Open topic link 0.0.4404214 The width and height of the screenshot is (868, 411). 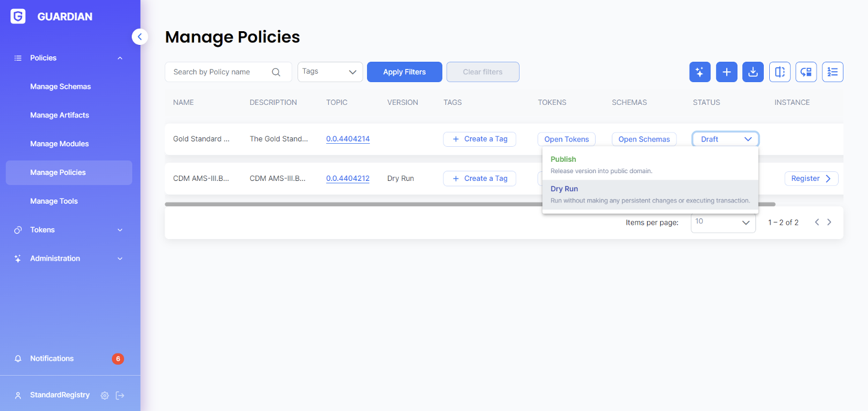tap(348, 139)
